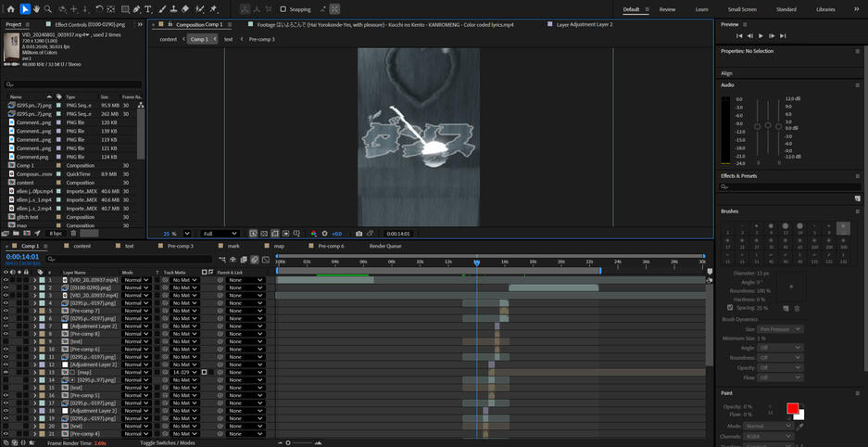Toggle visibility of layer 7 Adjustment Layer 2
Image resolution: width=868 pixels, height=447 pixels.
click(6, 326)
